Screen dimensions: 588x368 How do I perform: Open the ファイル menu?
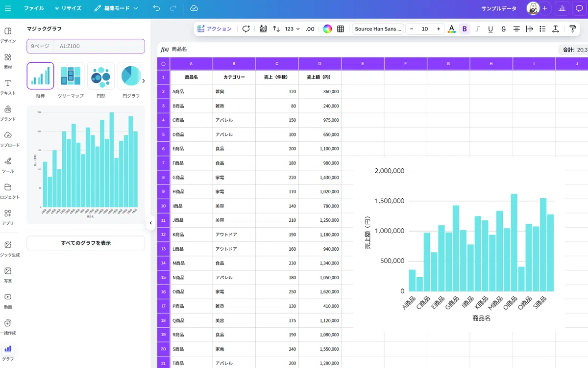point(34,8)
